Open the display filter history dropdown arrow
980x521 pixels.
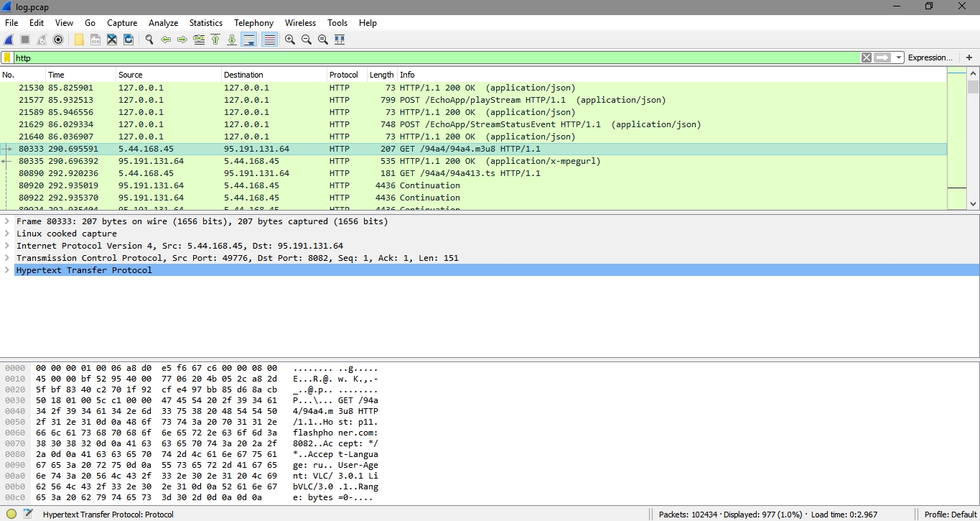899,57
